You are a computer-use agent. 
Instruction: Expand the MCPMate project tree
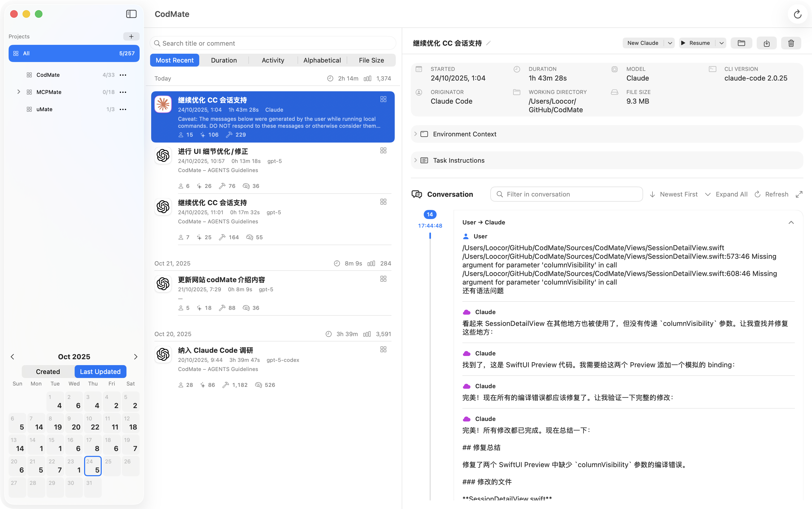(19, 92)
